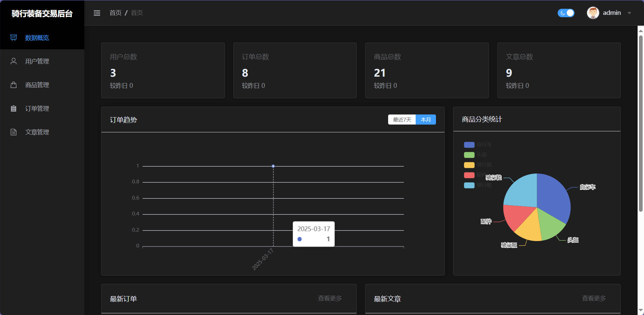Viewport: 644px width, 315px height.
Task: Click the 数据概览 chart icon
Action: 13,37
